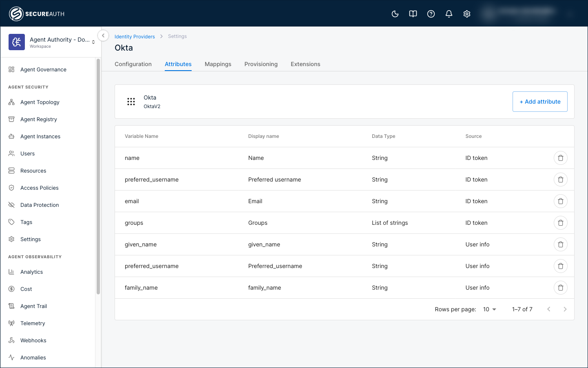The width and height of the screenshot is (588, 368).
Task: Click the Source column header
Action: 473,136
